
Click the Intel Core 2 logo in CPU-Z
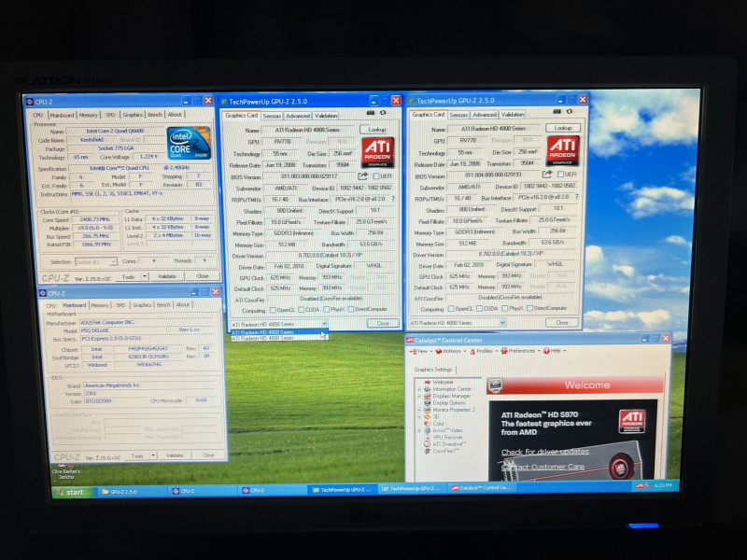(189, 143)
